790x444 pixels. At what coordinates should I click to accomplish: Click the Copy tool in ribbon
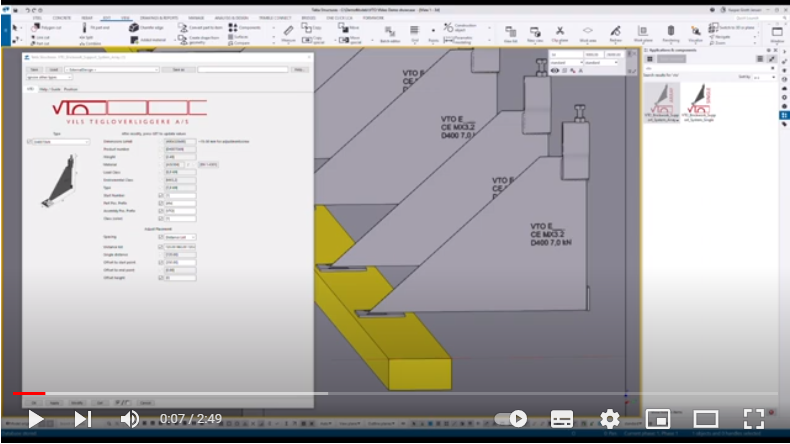[x=312, y=27]
